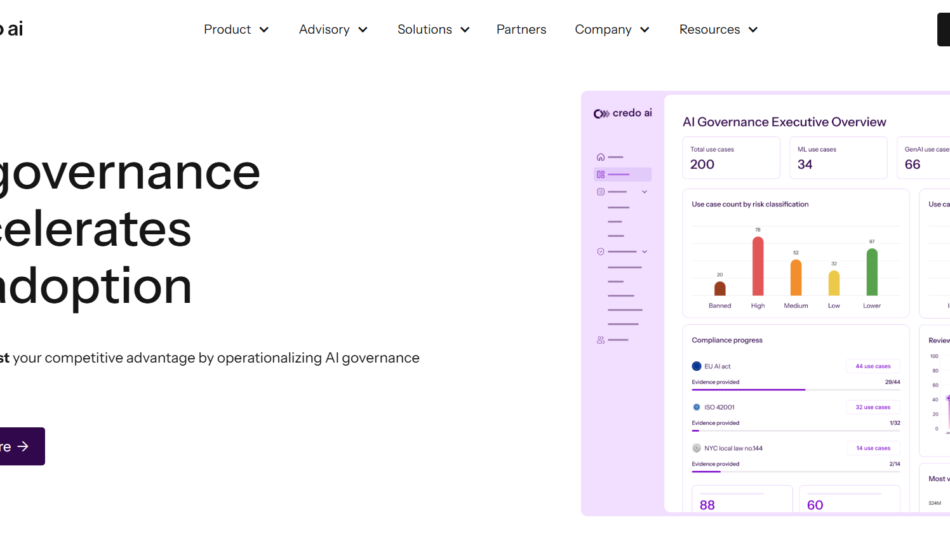Click the ISO 42001 standard icon
Screen dimensions: 950x534
[x=696, y=407]
